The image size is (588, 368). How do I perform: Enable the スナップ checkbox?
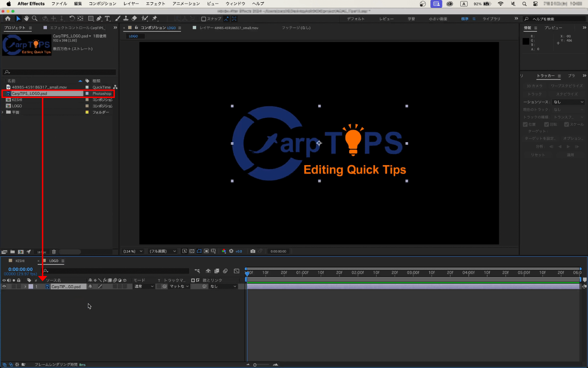(x=204, y=19)
